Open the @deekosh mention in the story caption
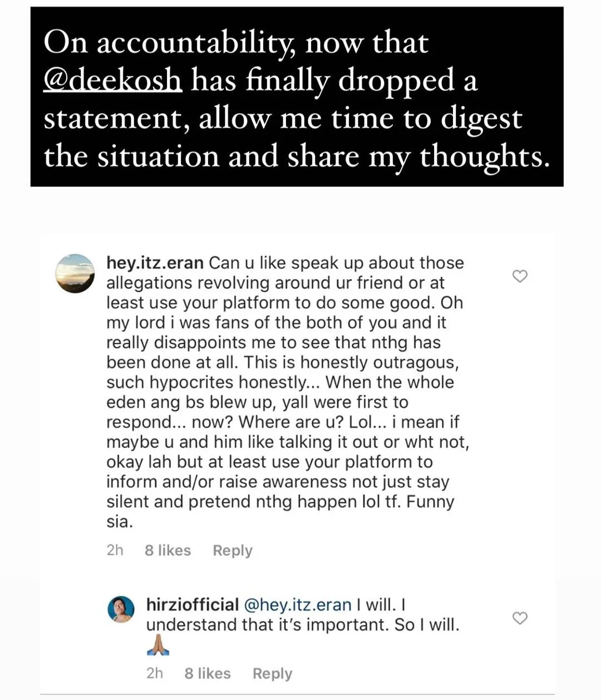Screen dimensions: 601x700 pos(112,81)
